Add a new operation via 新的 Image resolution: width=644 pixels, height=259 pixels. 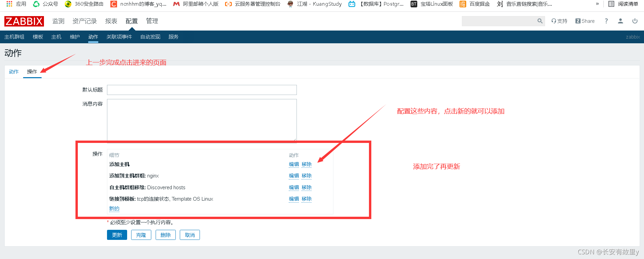pos(114,209)
